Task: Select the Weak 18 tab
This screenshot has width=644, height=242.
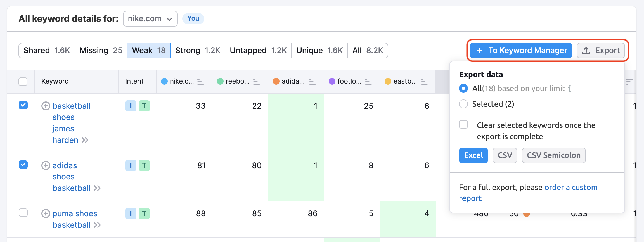Action: [149, 51]
